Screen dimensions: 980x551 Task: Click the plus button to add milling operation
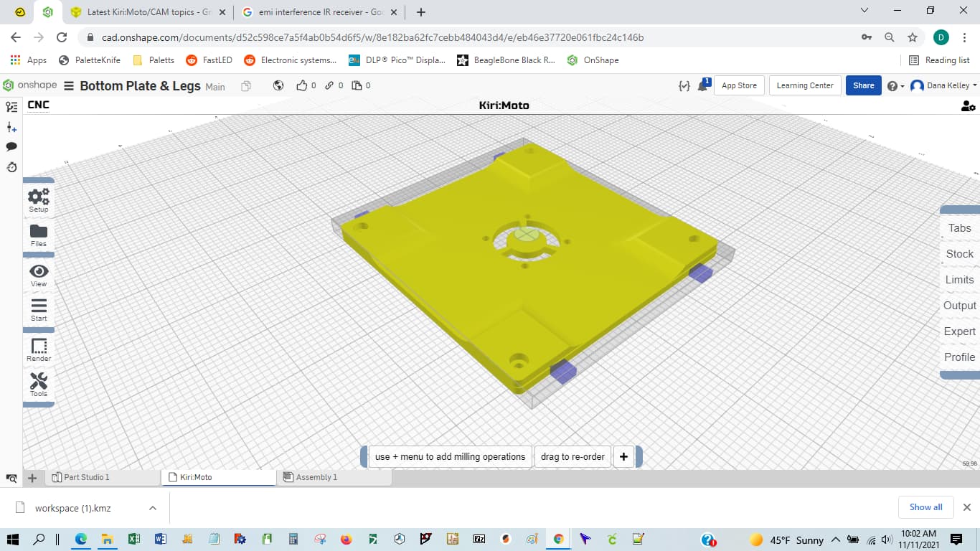coord(623,456)
